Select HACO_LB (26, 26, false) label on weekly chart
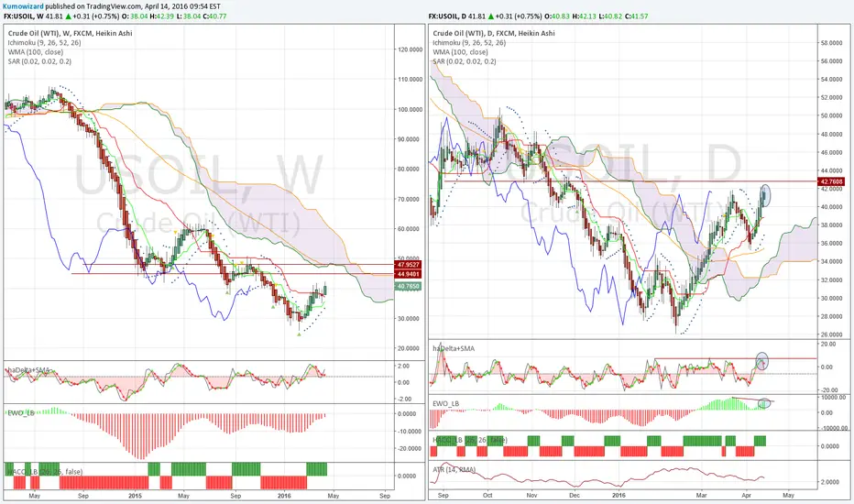The width and height of the screenshot is (854, 504). pyautogui.click(x=44, y=472)
